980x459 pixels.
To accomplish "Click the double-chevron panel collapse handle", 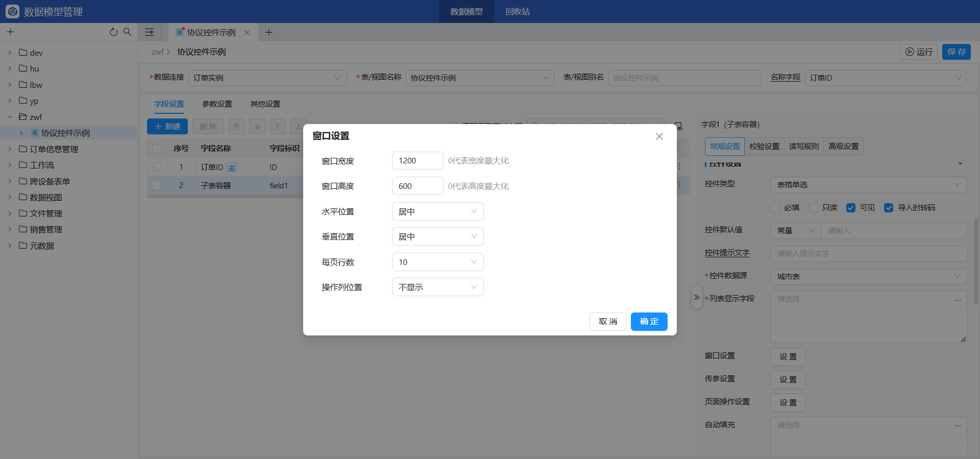I will [697, 297].
